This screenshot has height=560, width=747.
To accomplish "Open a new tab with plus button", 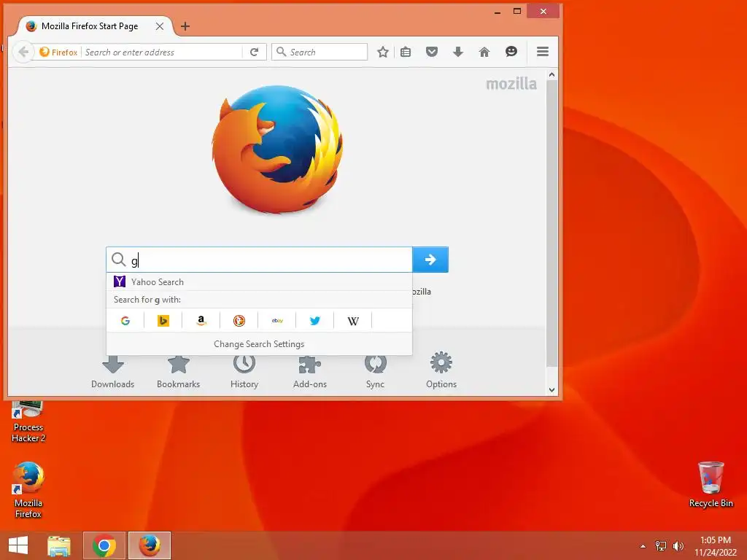I will click(185, 26).
